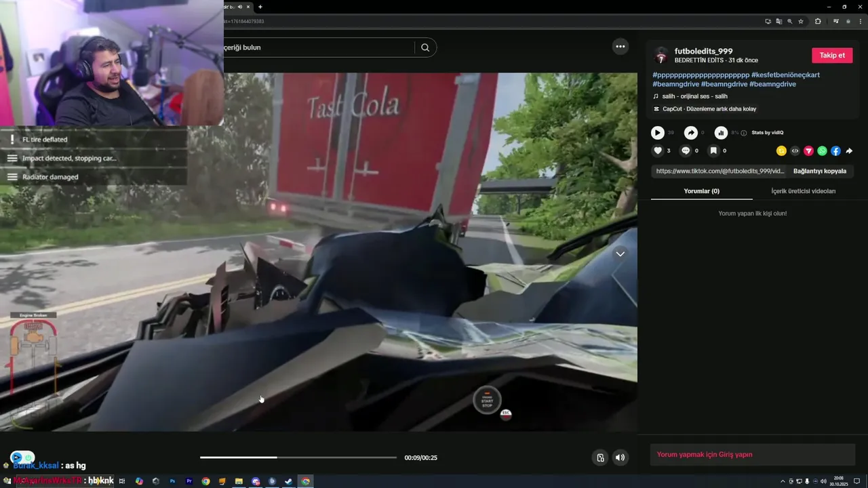
Task: Open the #kesfetbeniöneçıkart hashtag
Action: point(785,75)
